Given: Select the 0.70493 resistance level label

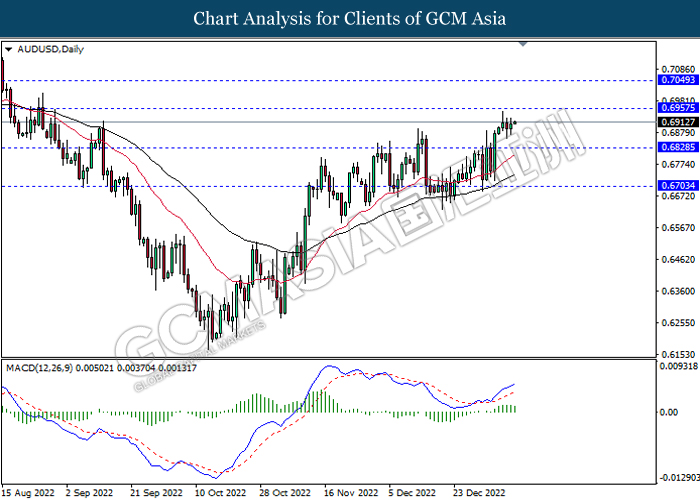Looking at the screenshot, I should click(x=678, y=80).
